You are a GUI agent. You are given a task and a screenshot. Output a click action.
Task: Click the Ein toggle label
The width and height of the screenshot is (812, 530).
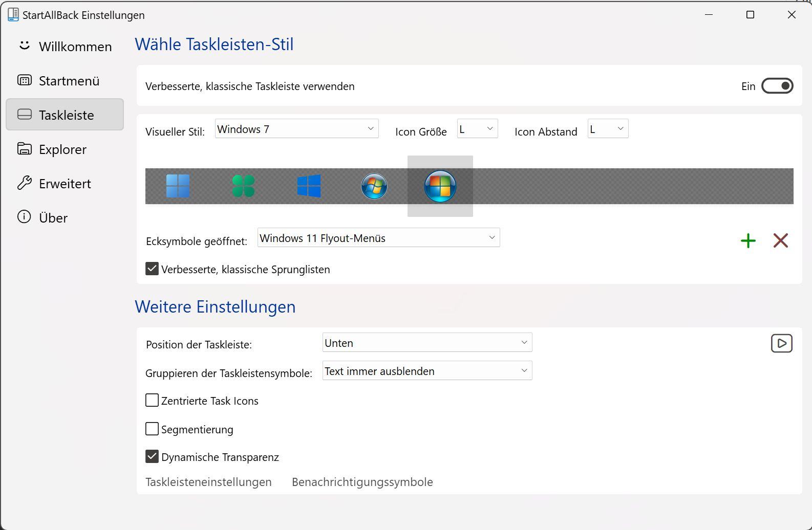[x=748, y=86]
